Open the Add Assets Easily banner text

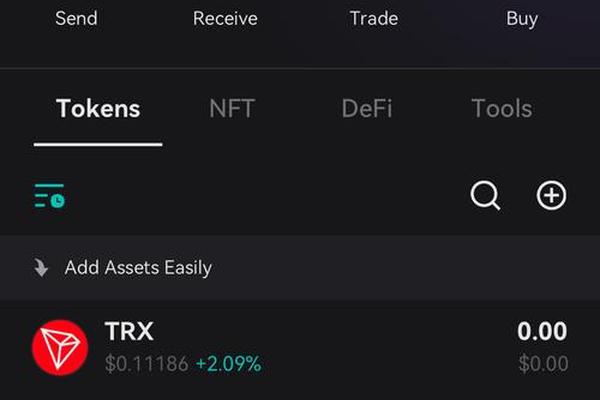point(138,268)
